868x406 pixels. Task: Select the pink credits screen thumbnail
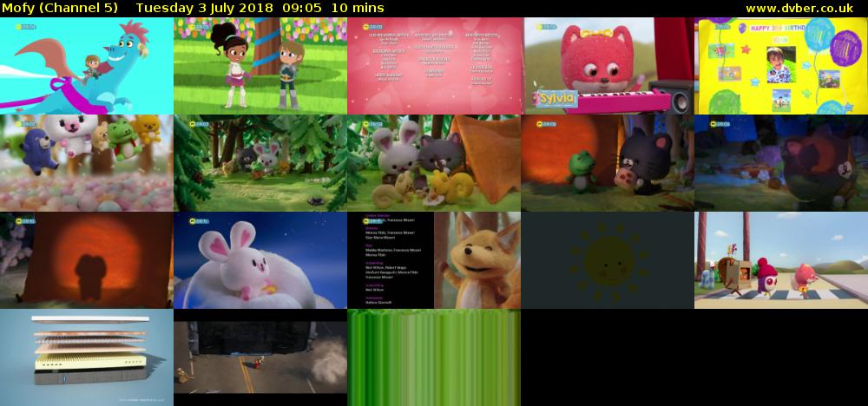(x=434, y=66)
